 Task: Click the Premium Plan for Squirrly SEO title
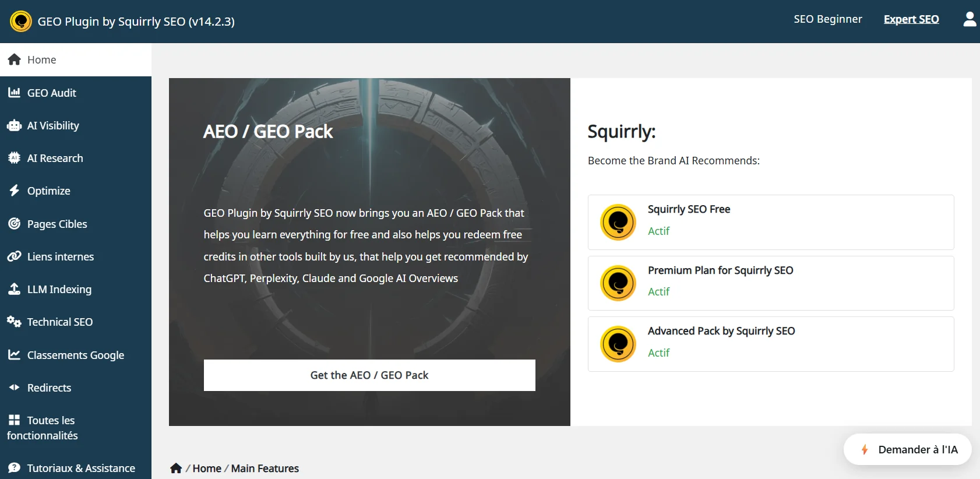721,270
